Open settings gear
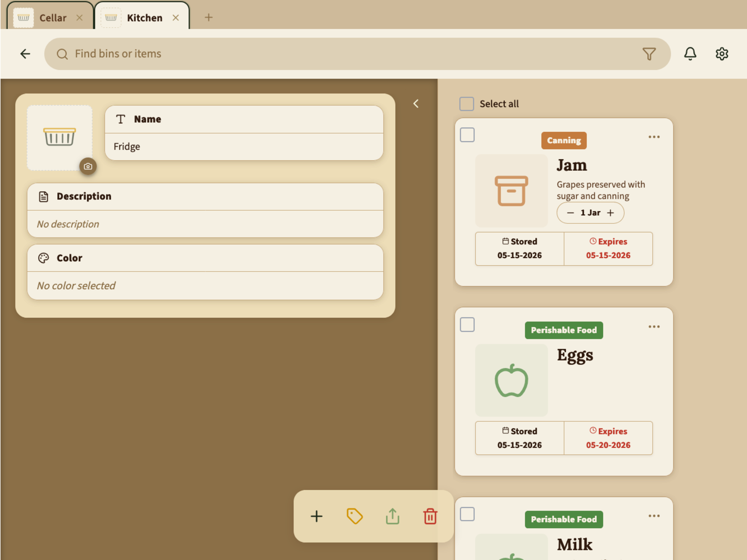Viewport: 747px width, 560px height. pyautogui.click(x=722, y=54)
